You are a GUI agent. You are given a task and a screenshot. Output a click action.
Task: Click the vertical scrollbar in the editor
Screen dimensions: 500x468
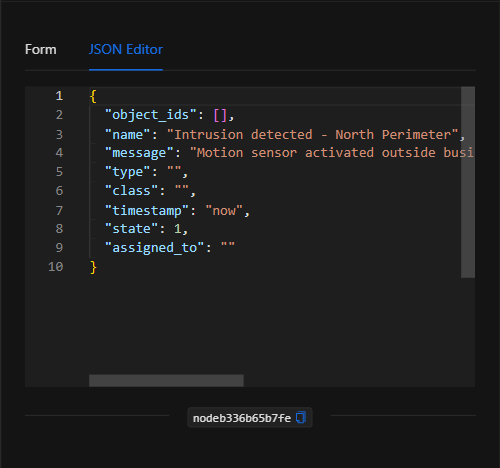(468, 182)
